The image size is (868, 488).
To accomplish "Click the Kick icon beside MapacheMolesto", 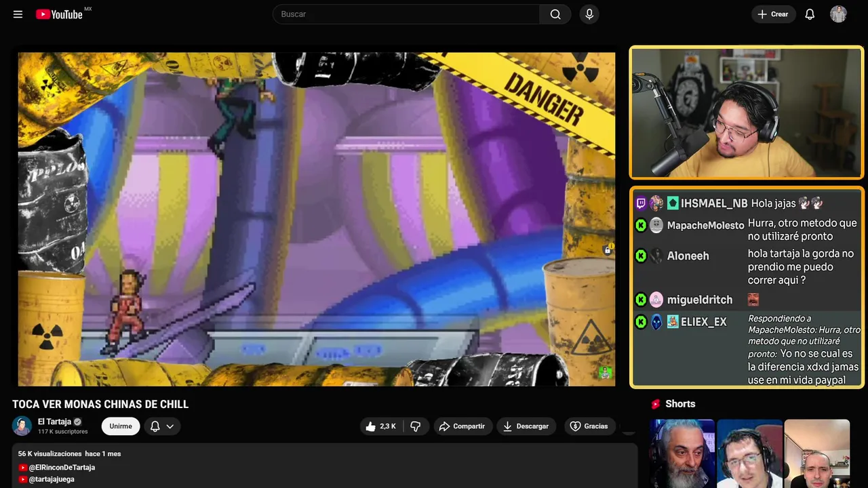I will (x=641, y=225).
